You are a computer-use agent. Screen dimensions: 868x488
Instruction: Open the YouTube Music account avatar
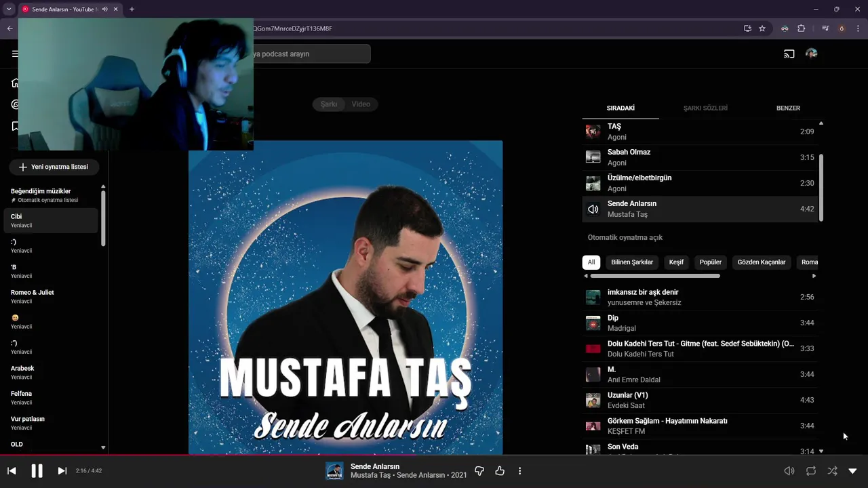click(811, 54)
